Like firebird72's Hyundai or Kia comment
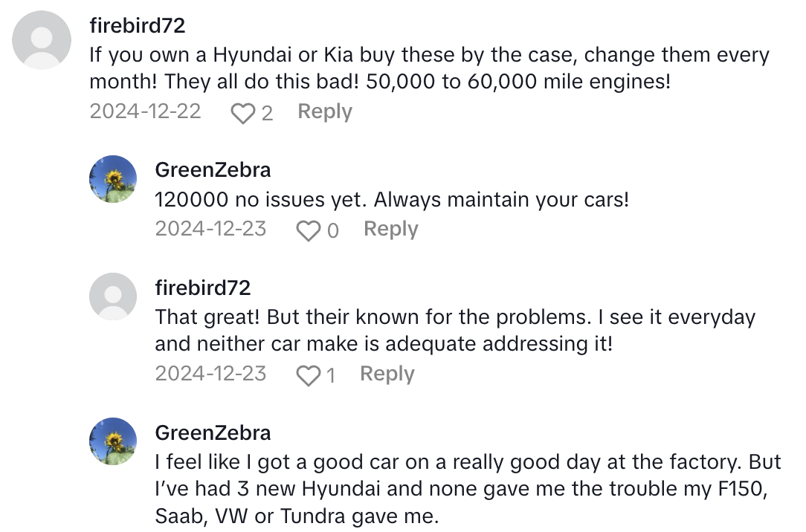Image resolution: width=806 pixels, height=532 pixels. [243, 113]
